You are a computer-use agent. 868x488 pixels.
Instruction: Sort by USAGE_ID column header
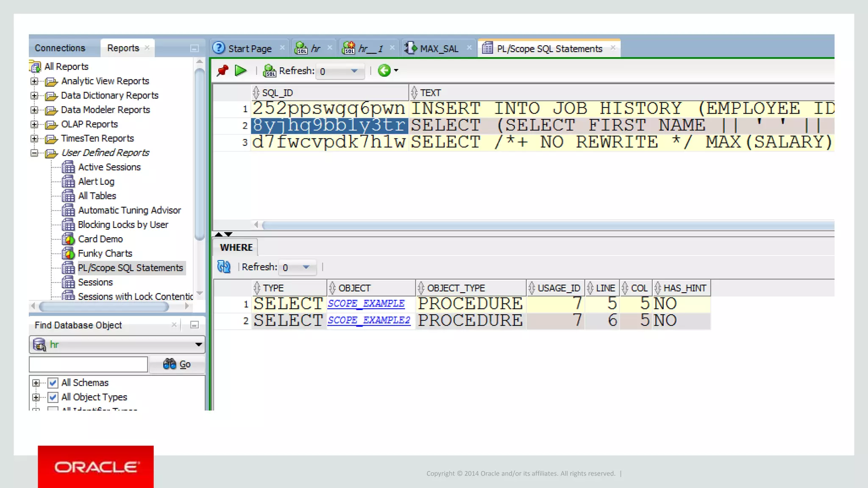tap(555, 288)
